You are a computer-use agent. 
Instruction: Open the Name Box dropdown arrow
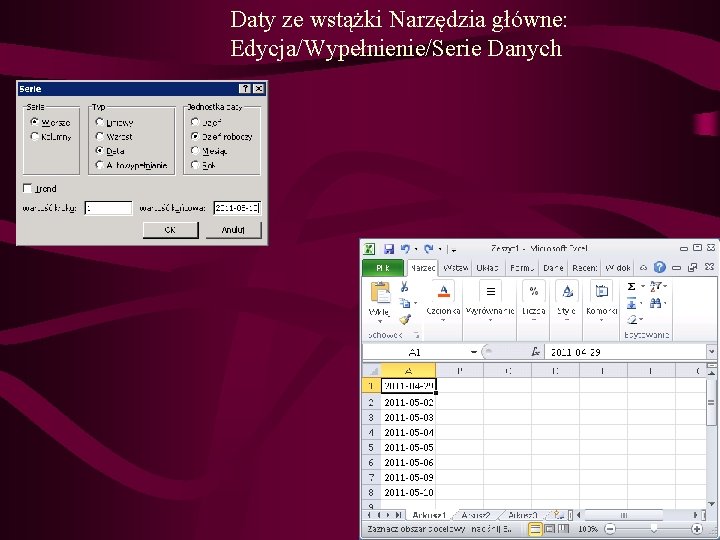[473, 352]
